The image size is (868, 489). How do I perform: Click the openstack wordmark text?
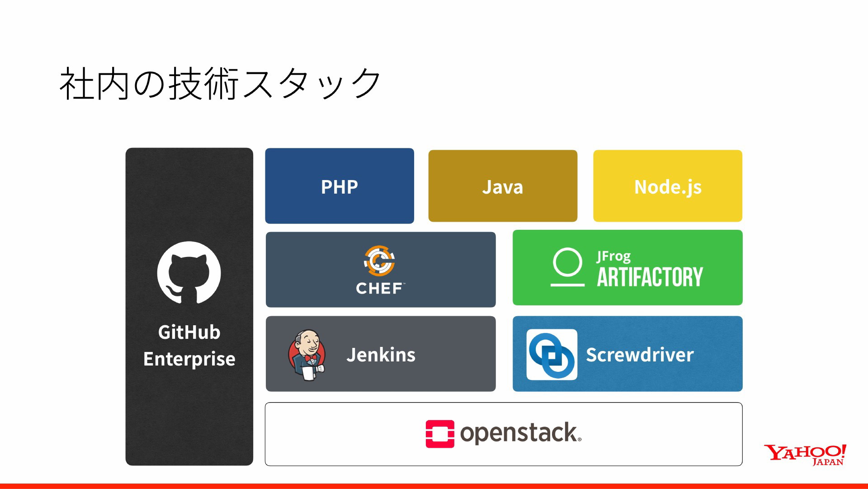(521, 433)
